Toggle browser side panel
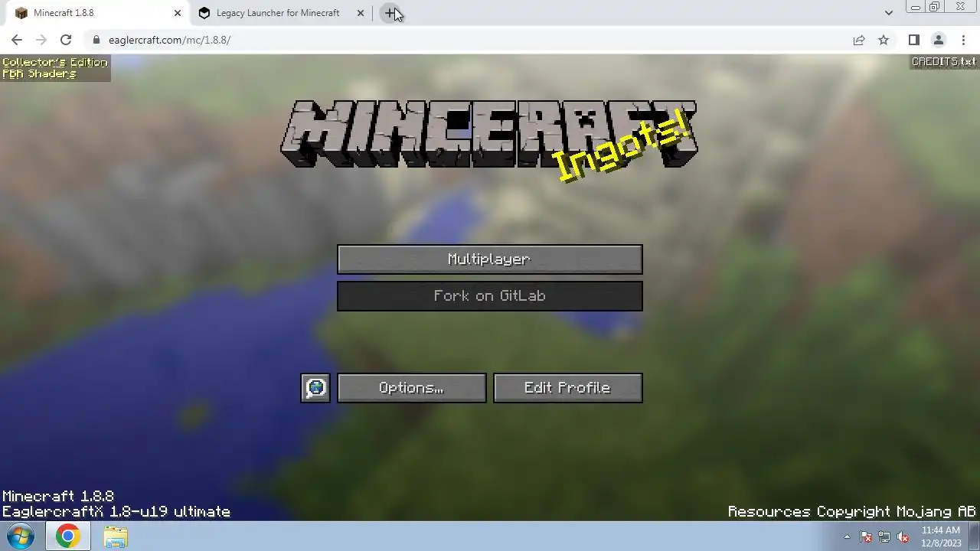The height and width of the screenshot is (551, 980). tap(913, 40)
